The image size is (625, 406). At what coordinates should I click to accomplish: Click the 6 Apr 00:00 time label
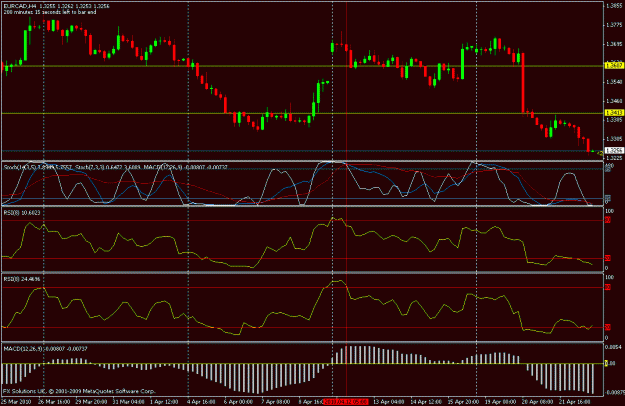pos(238,402)
